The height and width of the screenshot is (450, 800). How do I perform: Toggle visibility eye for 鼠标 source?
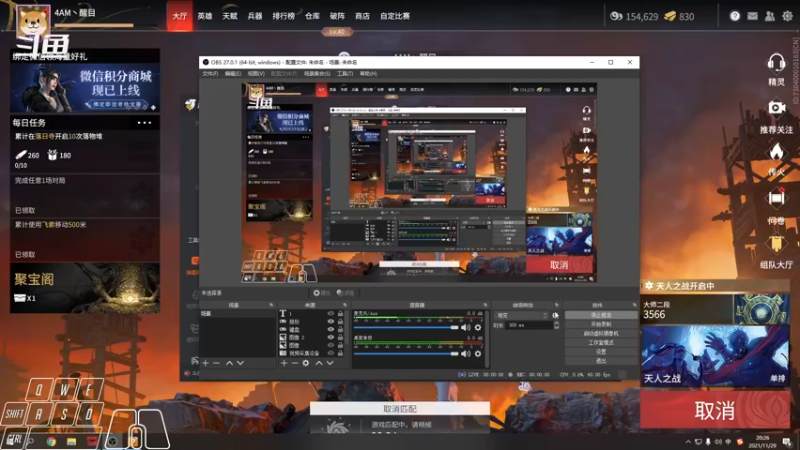tap(331, 321)
